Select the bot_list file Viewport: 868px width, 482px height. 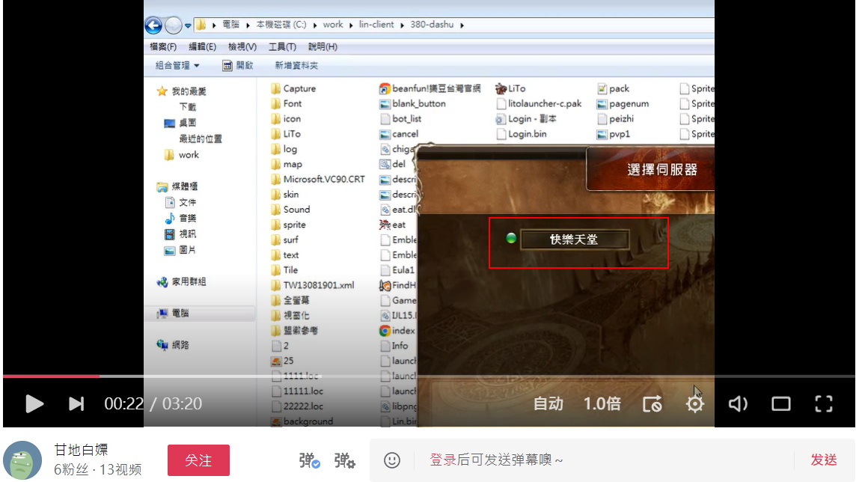click(x=401, y=119)
